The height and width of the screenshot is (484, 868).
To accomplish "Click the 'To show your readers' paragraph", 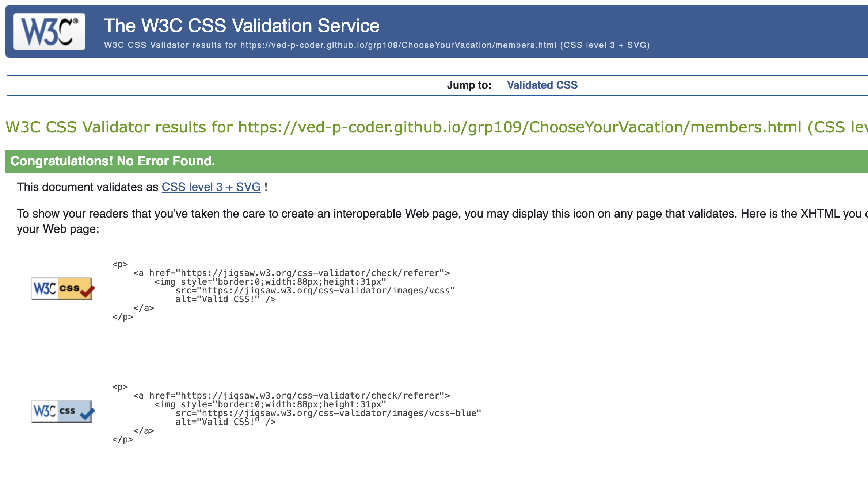I will pyautogui.click(x=442, y=221).
